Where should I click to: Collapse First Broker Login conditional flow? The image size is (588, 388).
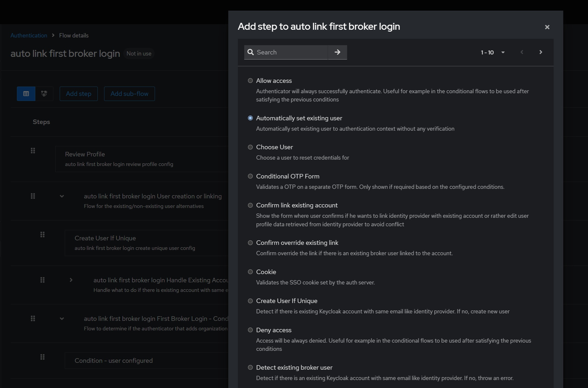point(62,319)
